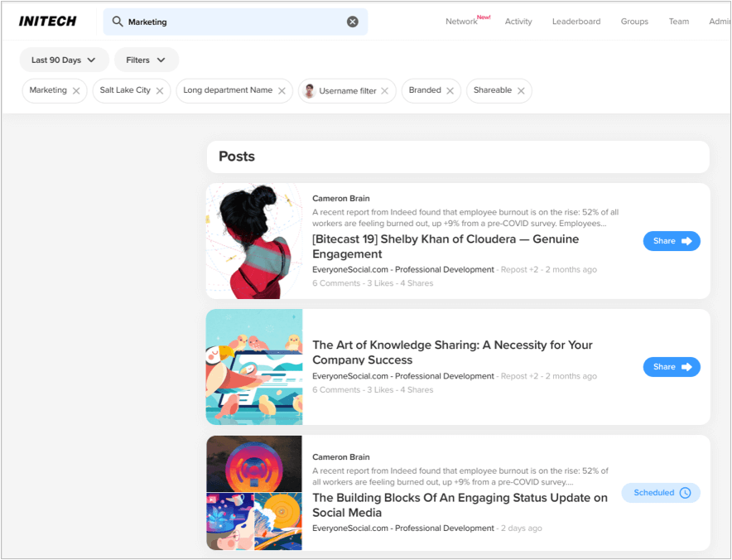The width and height of the screenshot is (732, 560).
Task: Switch to the Activity tab
Action: 518,22
